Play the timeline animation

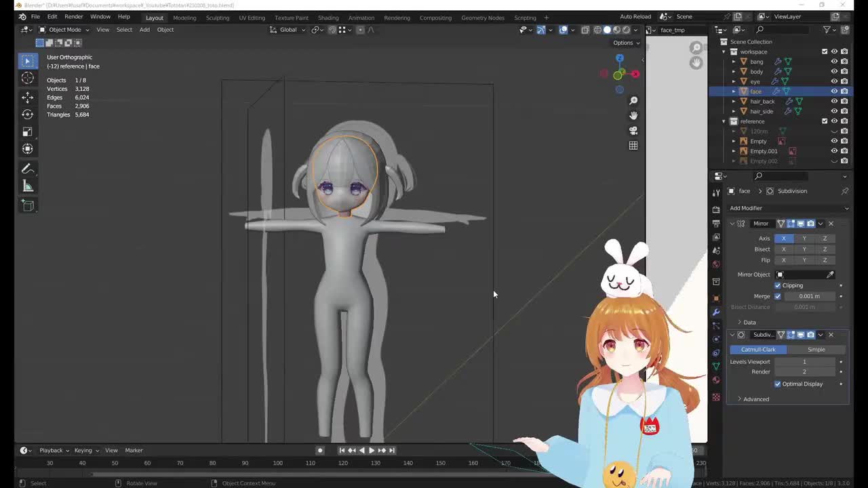click(372, 450)
